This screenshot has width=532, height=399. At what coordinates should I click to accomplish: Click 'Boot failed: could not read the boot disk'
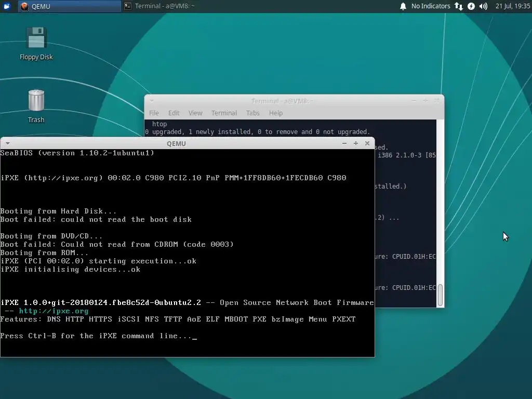96,220
